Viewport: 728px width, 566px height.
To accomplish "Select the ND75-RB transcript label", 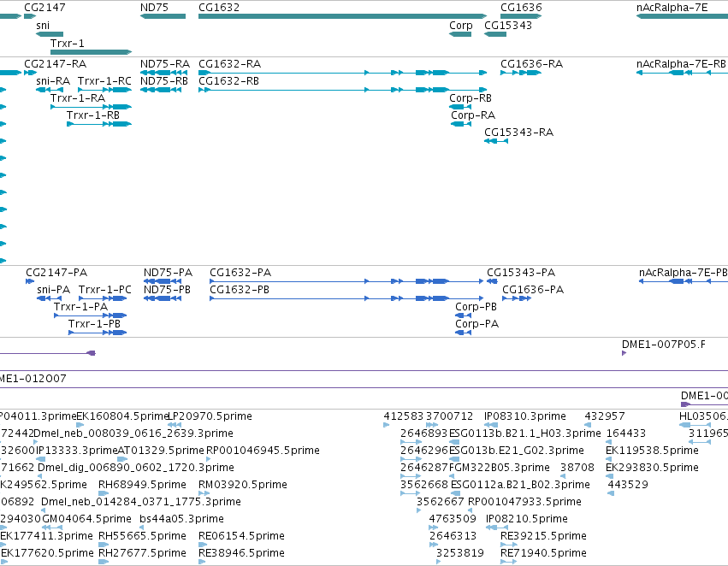I will coord(164,80).
